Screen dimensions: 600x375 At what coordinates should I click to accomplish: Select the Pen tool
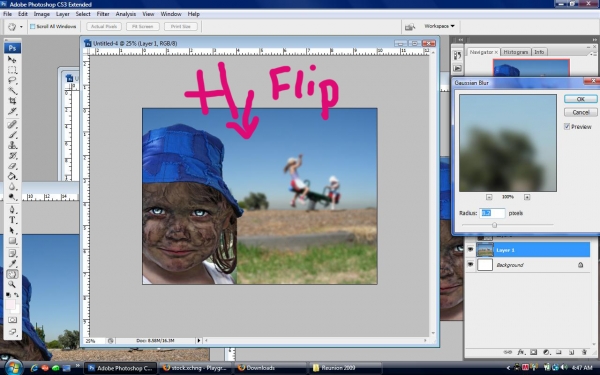coord(12,210)
